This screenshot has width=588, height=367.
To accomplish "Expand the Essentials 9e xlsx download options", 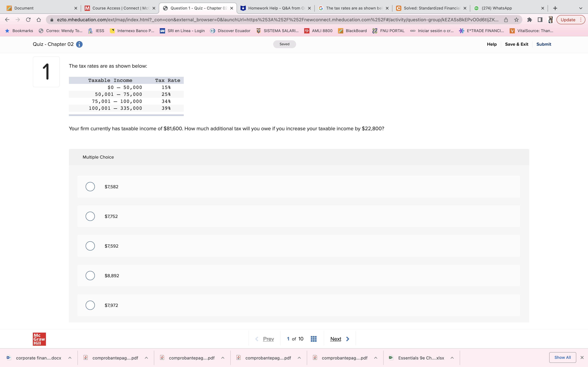I will point(452,357).
